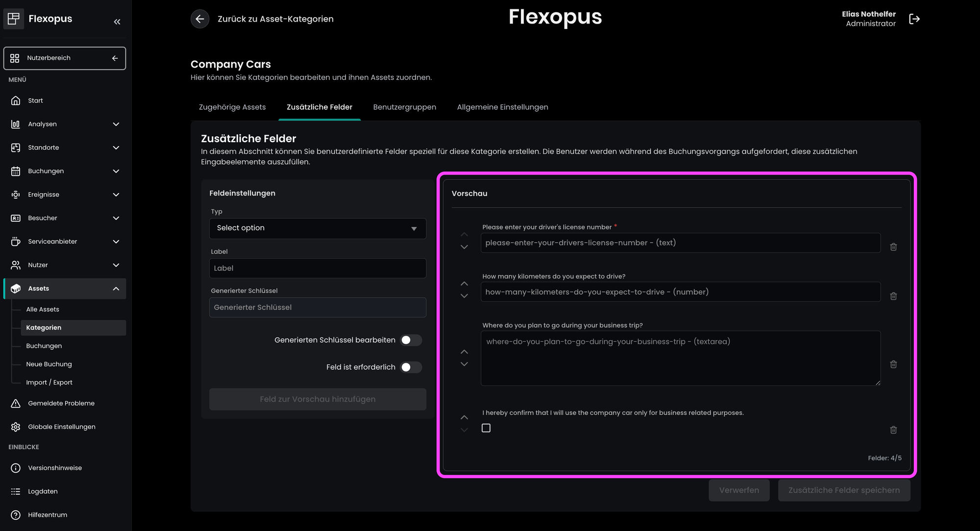
Task: Enable the "Feld ist erforderlich" switch
Action: pyautogui.click(x=411, y=367)
